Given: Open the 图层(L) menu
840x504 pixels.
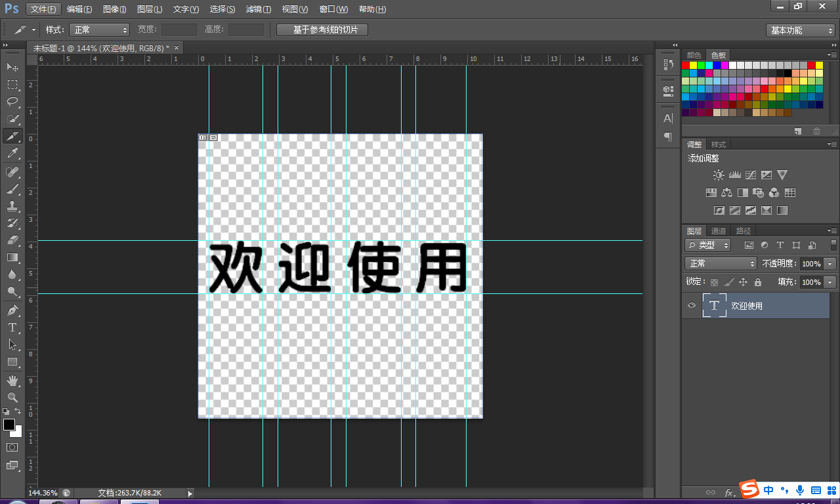Looking at the screenshot, I should pos(150,9).
